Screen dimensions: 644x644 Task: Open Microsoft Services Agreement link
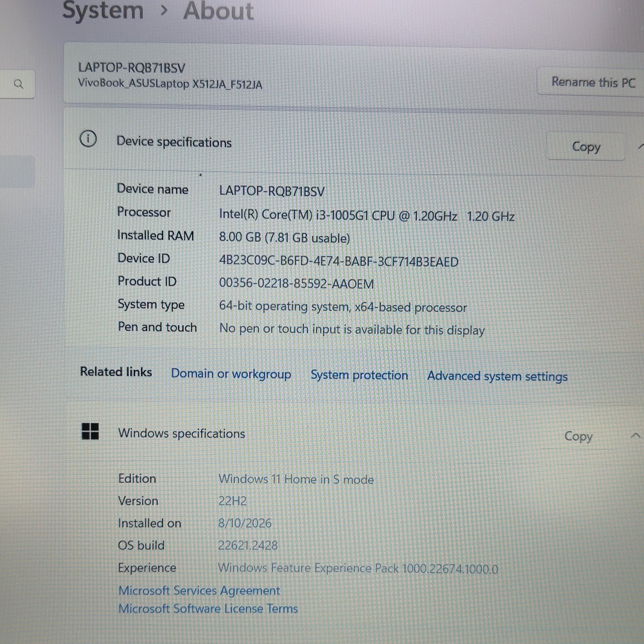point(199,591)
